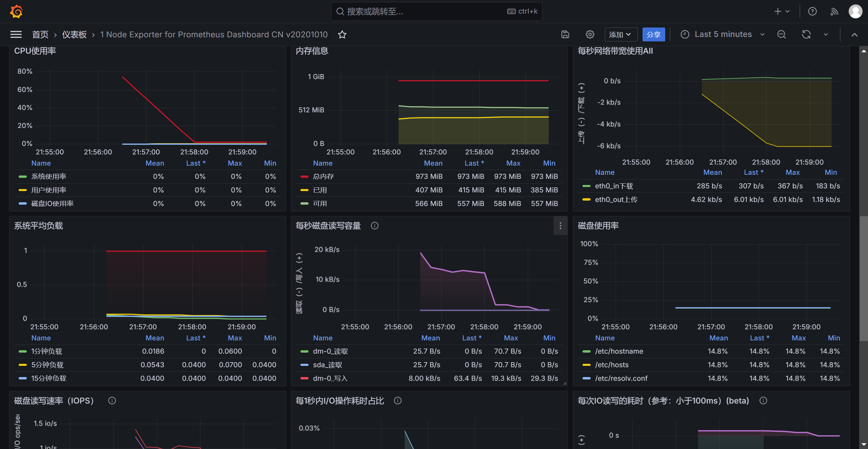
Task: Sort 磁盘使用率 legend by Name
Action: pos(605,338)
